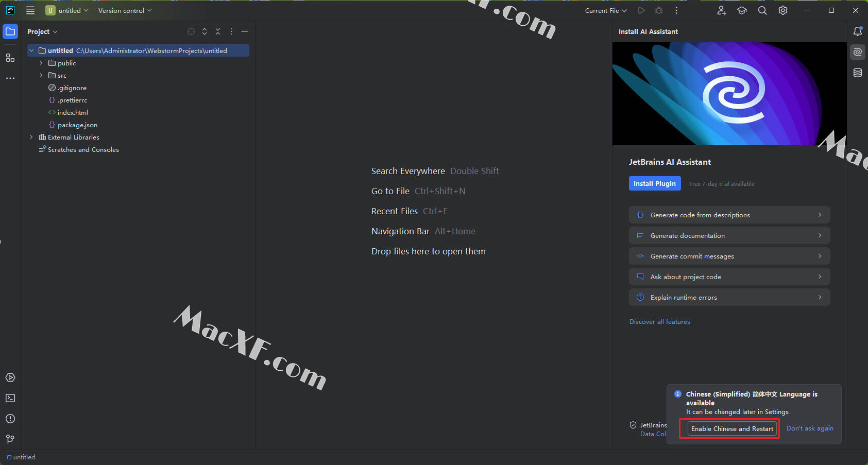Open the Problems tool window
868x465 pixels.
point(10,419)
